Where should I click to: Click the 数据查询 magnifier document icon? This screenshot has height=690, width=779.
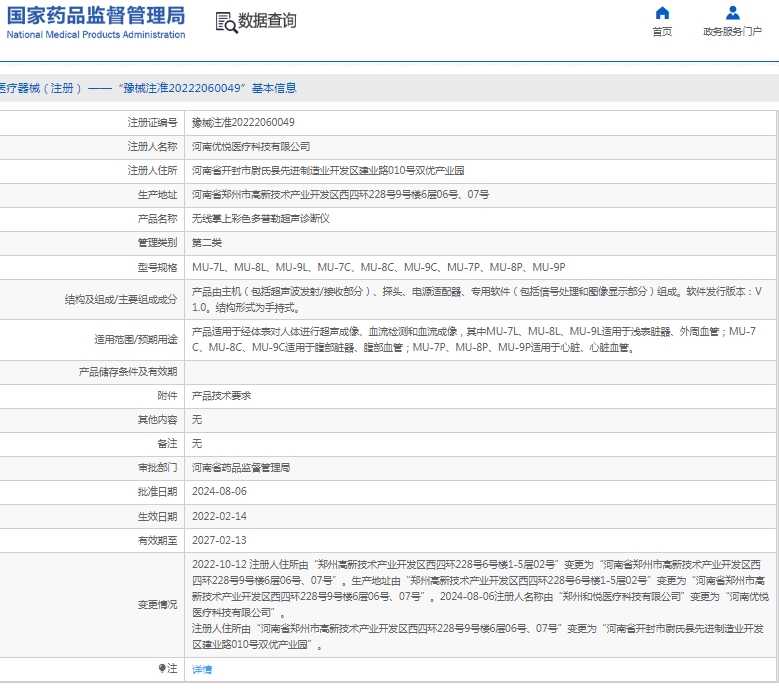click(x=227, y=22)
